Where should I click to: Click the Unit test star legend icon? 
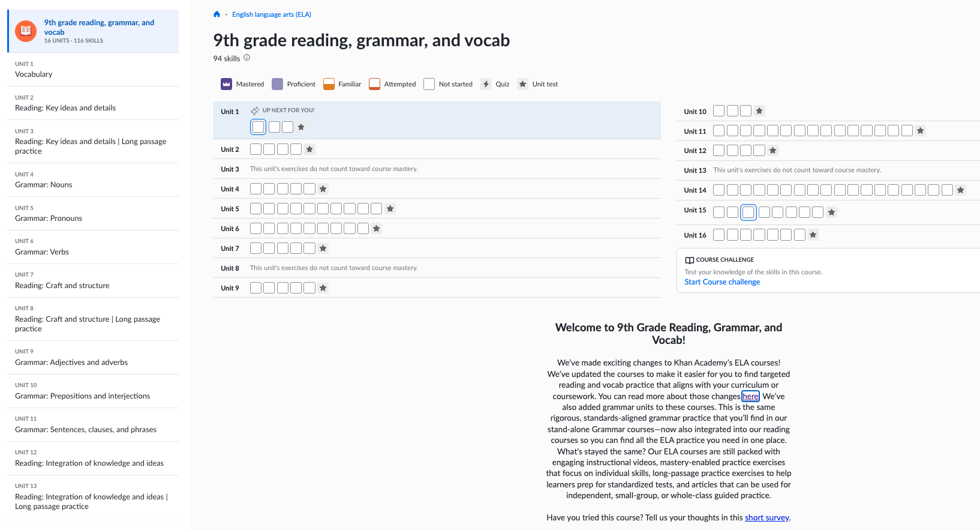[x=523, y=84]
